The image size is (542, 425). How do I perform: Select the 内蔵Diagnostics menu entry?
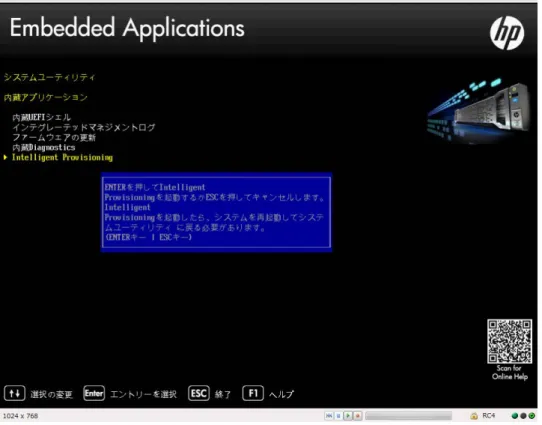coord(44,148)
